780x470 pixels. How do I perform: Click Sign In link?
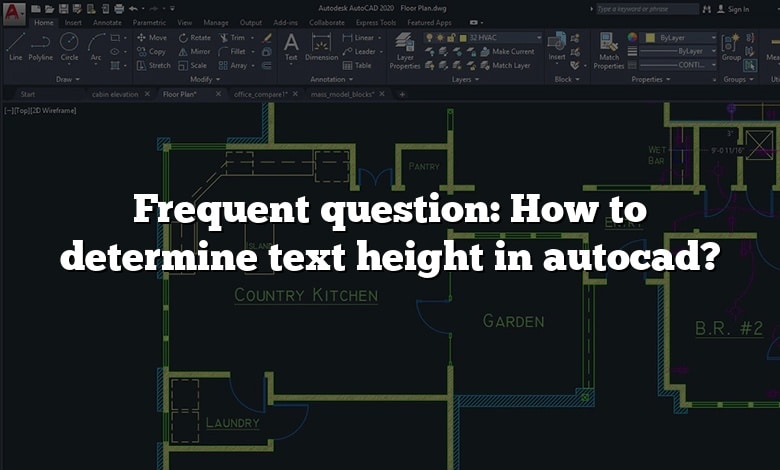point(738,8)
